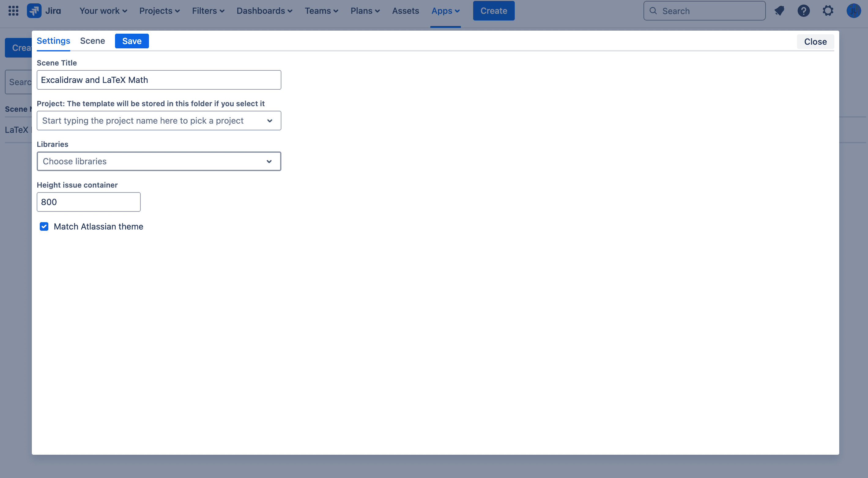Screen dimensions: 868x478
Task: Click the Height issue container field
Action: 89,202
